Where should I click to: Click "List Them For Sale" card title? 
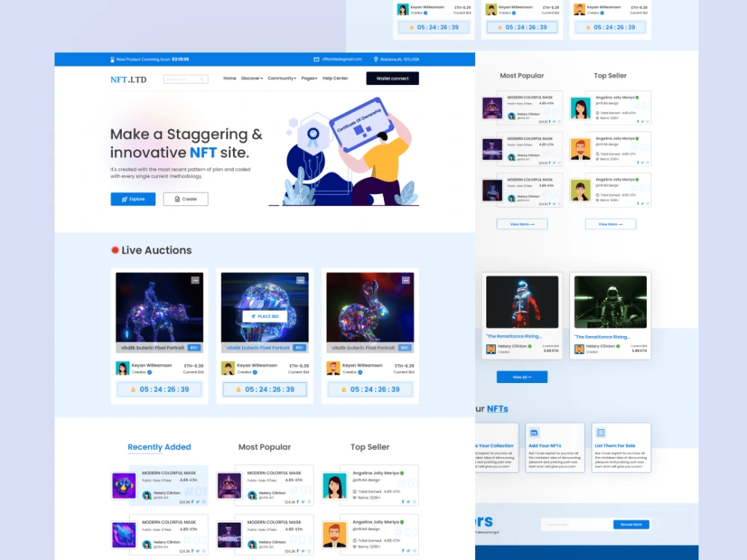pos(615,446)
